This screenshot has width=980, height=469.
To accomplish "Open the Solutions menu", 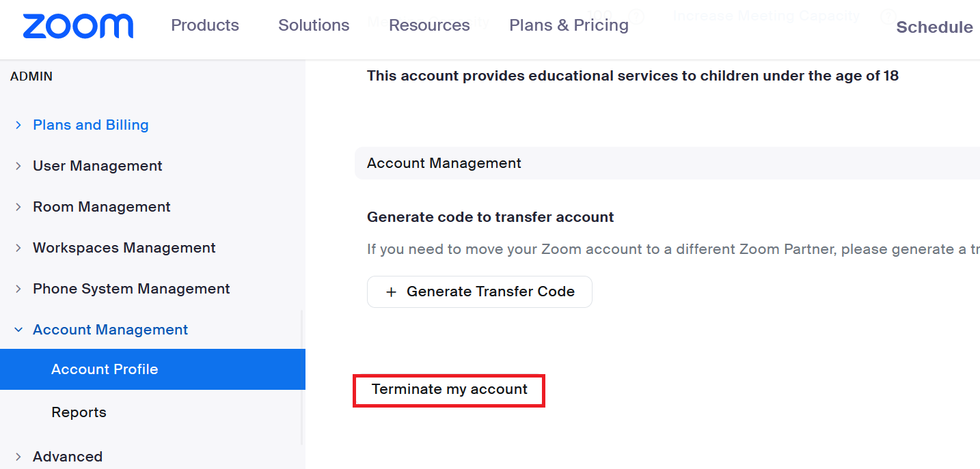I will pyautogui.click(x=314, y=25).
